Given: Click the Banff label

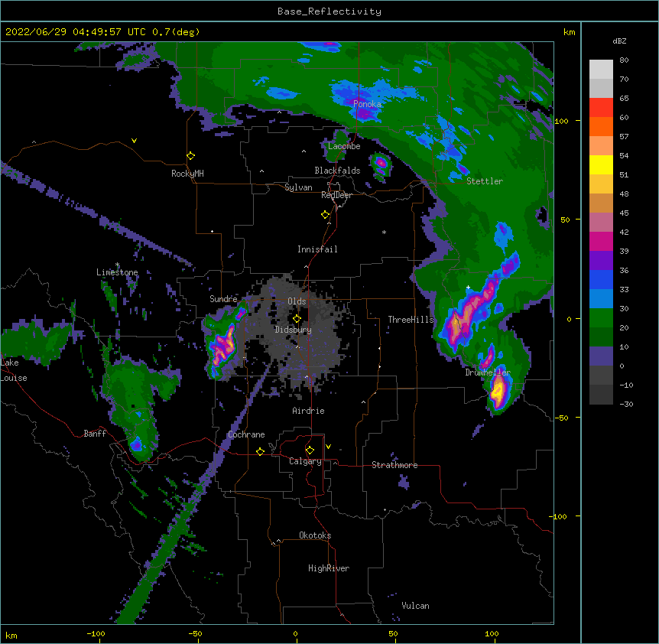Looking at the screenshot, I should (95, 434).
